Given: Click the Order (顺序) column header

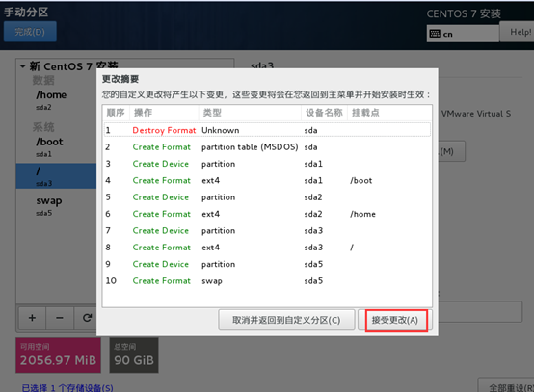Looking at the screenshot, I should [116, 113].
